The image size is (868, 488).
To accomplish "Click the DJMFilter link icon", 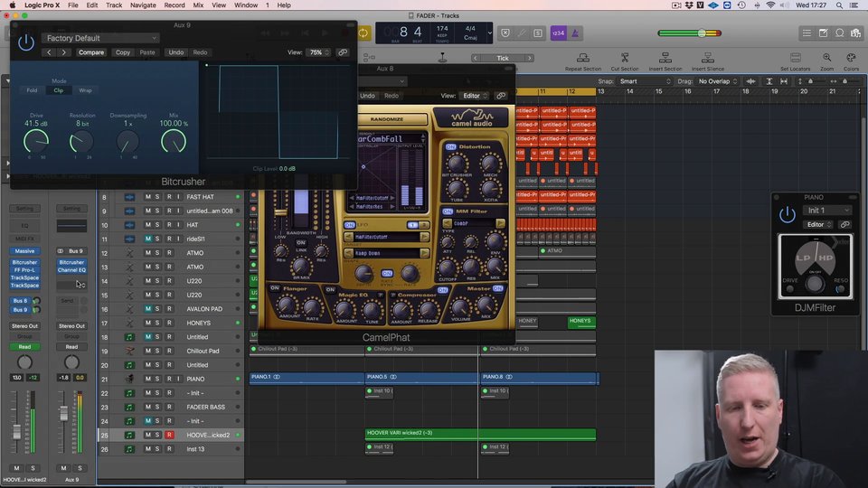I will point(844,225).
